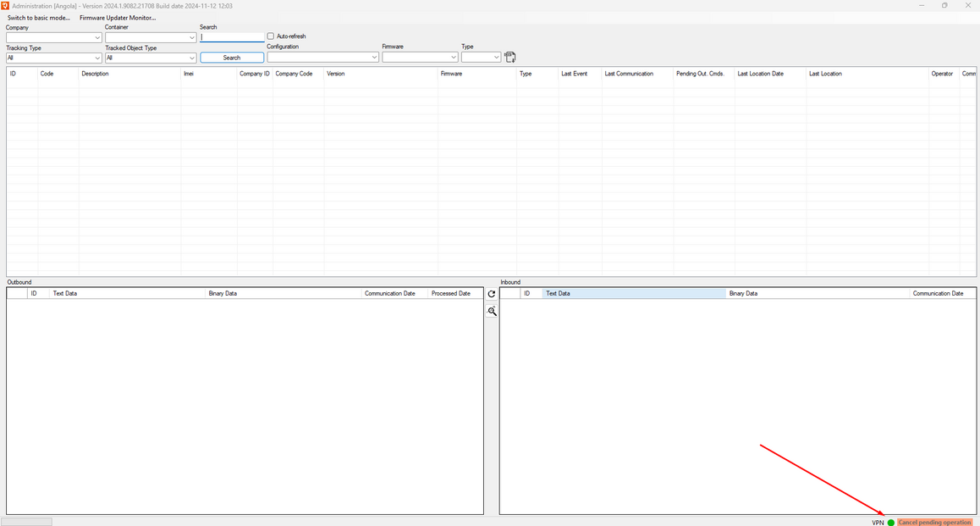Open the Configuration dropdown
This screenshot has height=526, width=980.
click(322, 58)
